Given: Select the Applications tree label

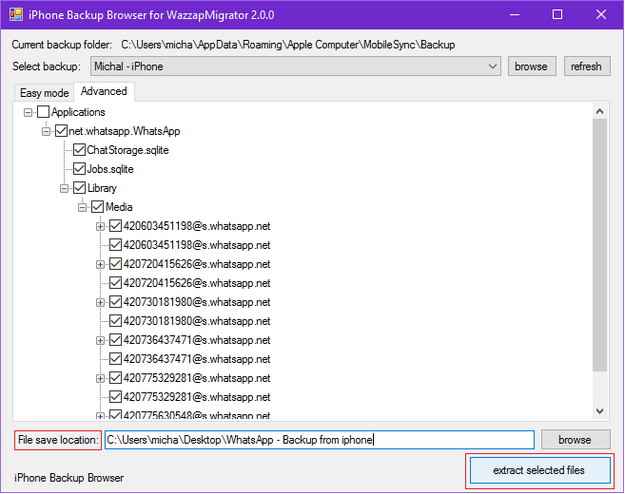Looking at the screenshot, I should [78, 112].
